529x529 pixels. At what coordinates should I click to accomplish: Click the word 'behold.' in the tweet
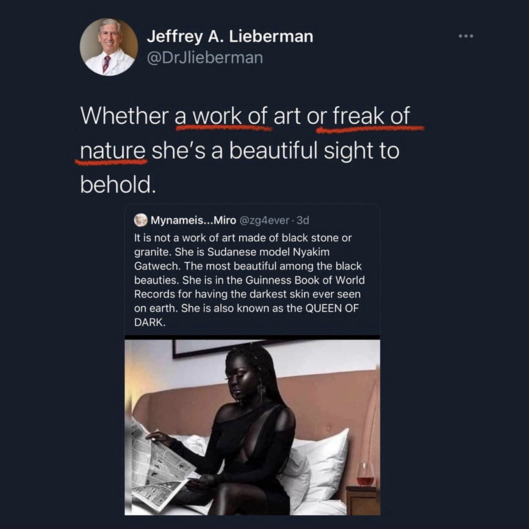tap(118, 185)
